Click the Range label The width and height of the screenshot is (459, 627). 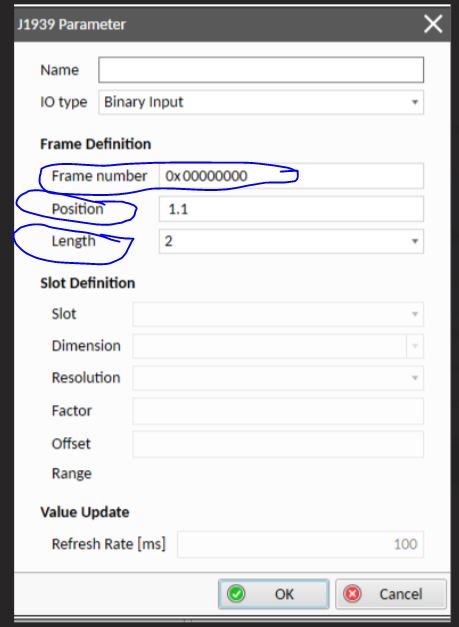coord(72,473)
